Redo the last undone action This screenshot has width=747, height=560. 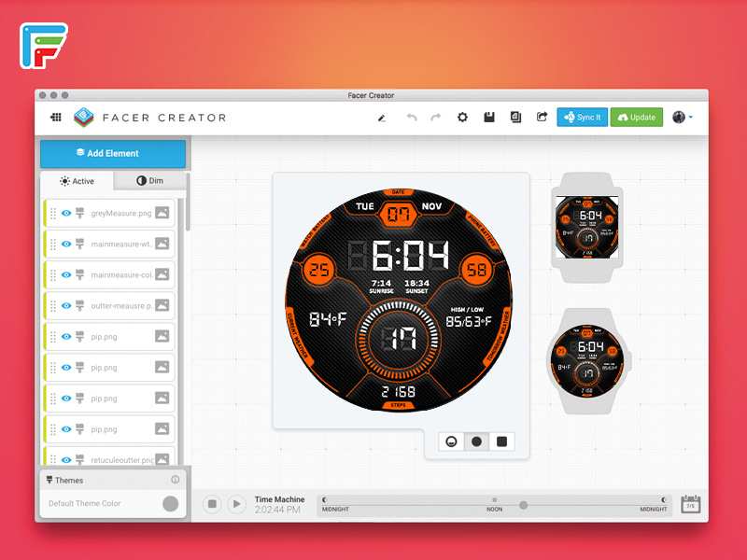(435, 118)
